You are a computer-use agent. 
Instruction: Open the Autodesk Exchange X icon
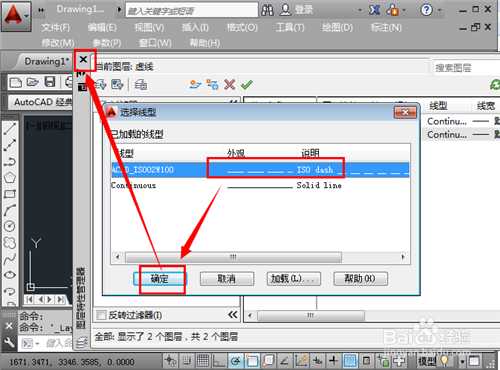(x=374, y=10)
